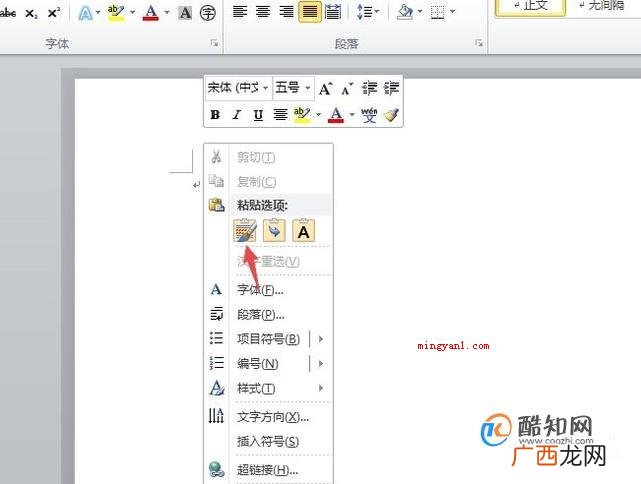The width and height of the screenshot is (641, 484).
Task: Decrease indent on mini toolbar
Action: click(370, 88)
